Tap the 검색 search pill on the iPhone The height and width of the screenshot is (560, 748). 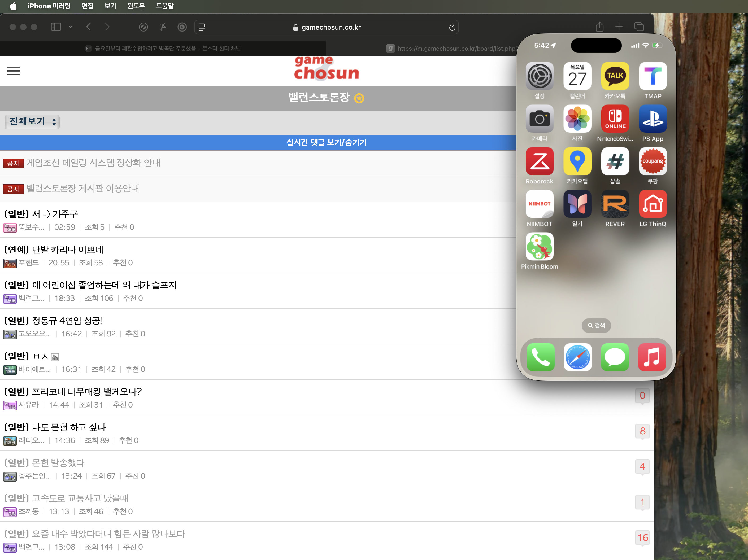(596, 325)
